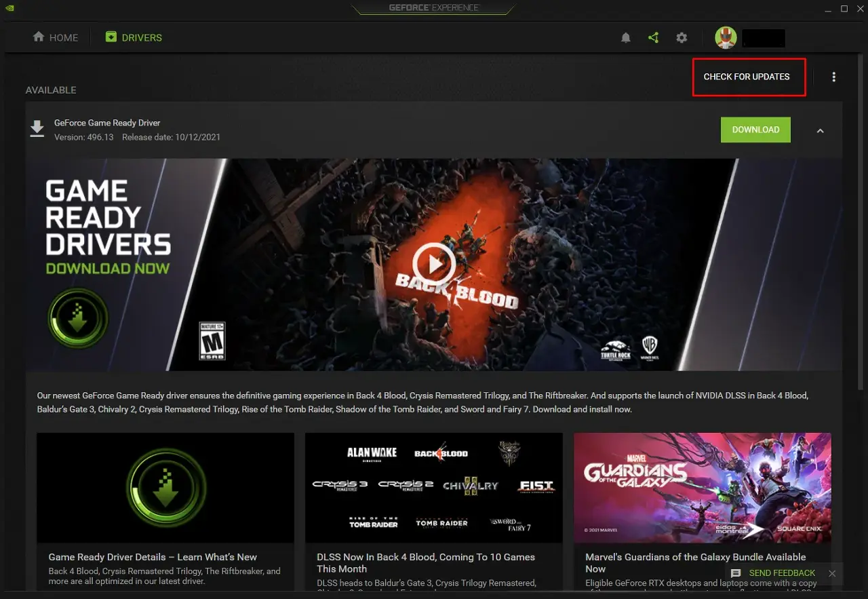Open Game Ready Driver Details thumbnail
The height and width of the screenshot is (599, 868).
point(165,488)
